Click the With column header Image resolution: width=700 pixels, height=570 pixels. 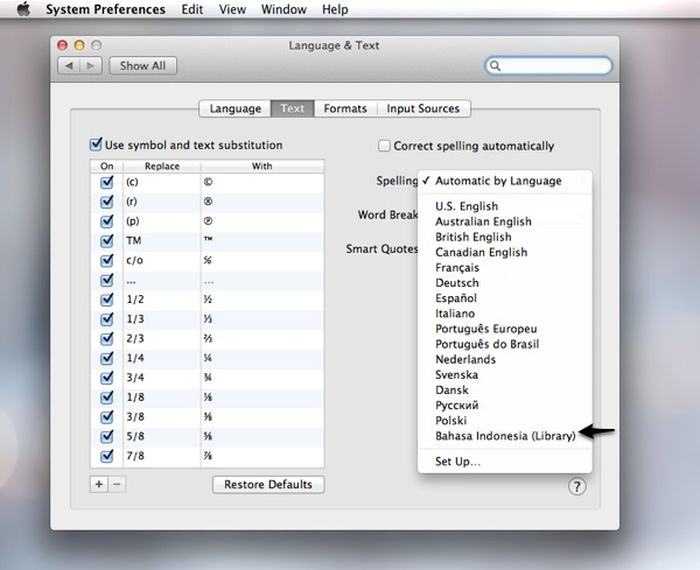click(262, 166)
